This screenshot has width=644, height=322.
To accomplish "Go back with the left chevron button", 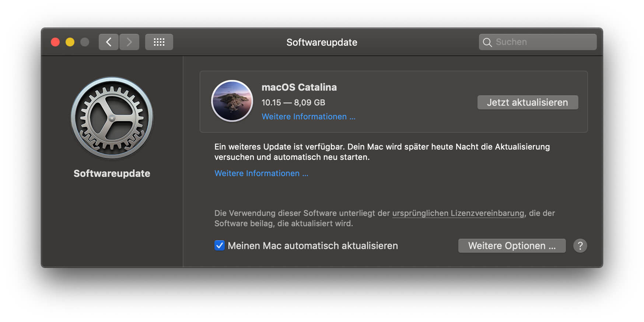I will click(108, 42).
